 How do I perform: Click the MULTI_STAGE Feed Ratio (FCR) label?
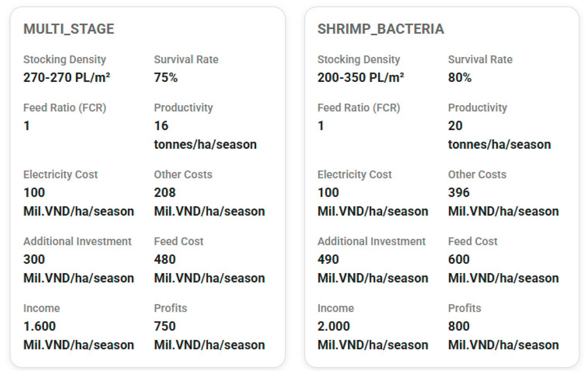pos(65,108)
